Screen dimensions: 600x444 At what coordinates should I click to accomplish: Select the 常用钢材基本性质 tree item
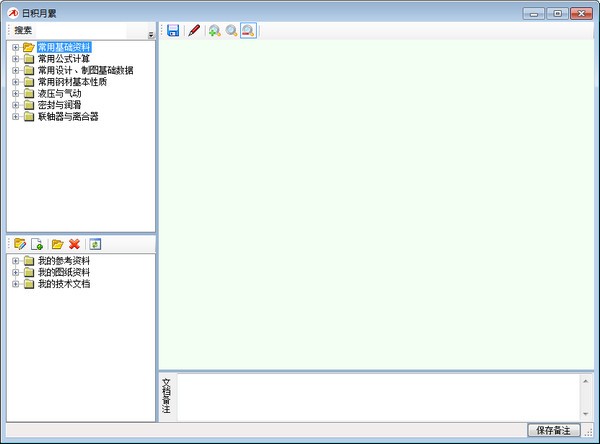click(x=72, y=82)
